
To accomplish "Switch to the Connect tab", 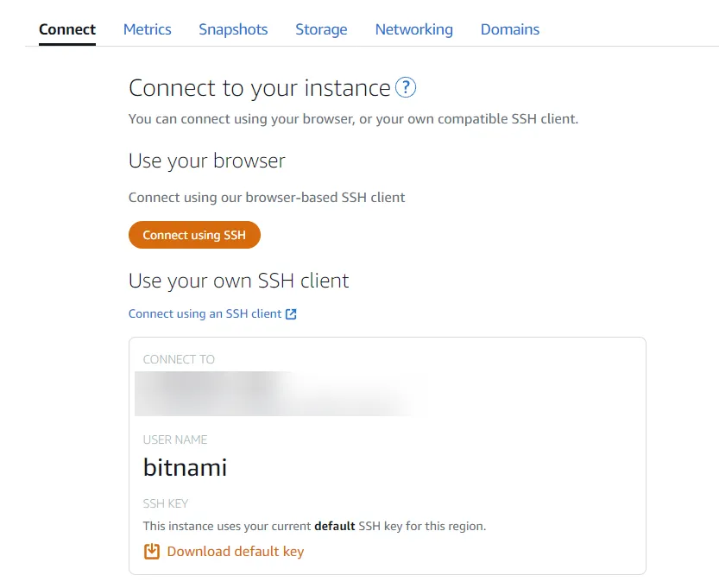I will [x=67, y=29].
